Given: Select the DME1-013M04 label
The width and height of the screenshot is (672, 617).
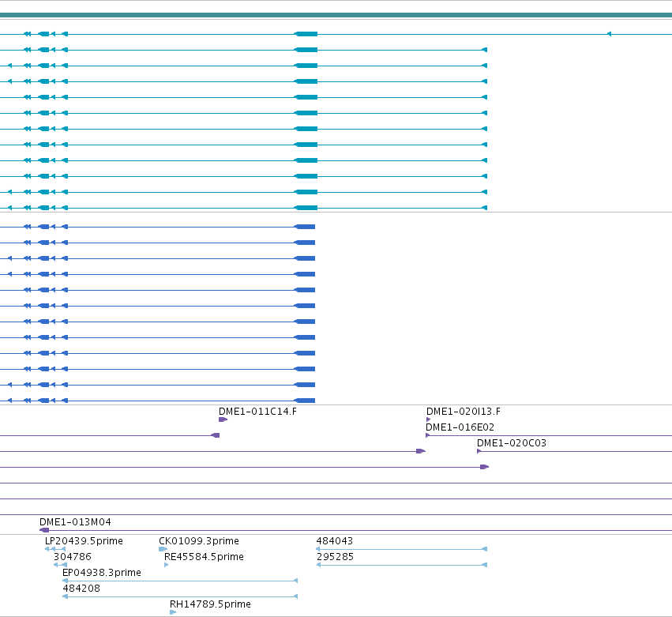Looking at the screenshot, I should tap(76, 522).
